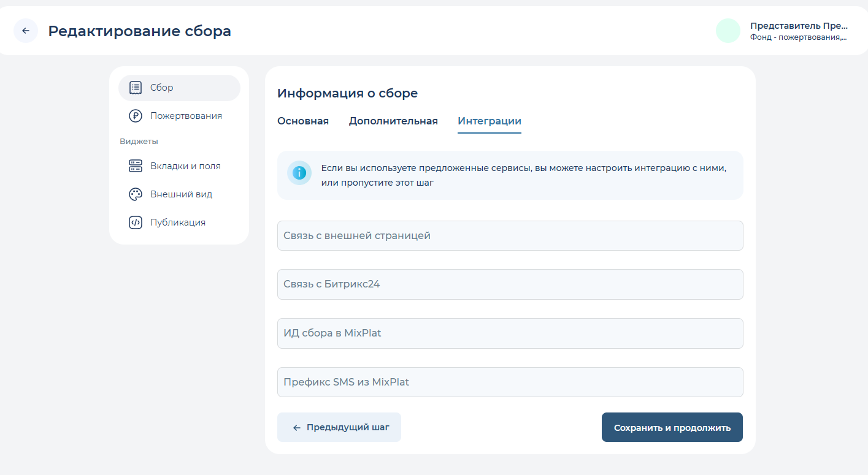868x475 pixels.
Task: Click Сохранить и продолжить button
Action: [x=672, y=427]
